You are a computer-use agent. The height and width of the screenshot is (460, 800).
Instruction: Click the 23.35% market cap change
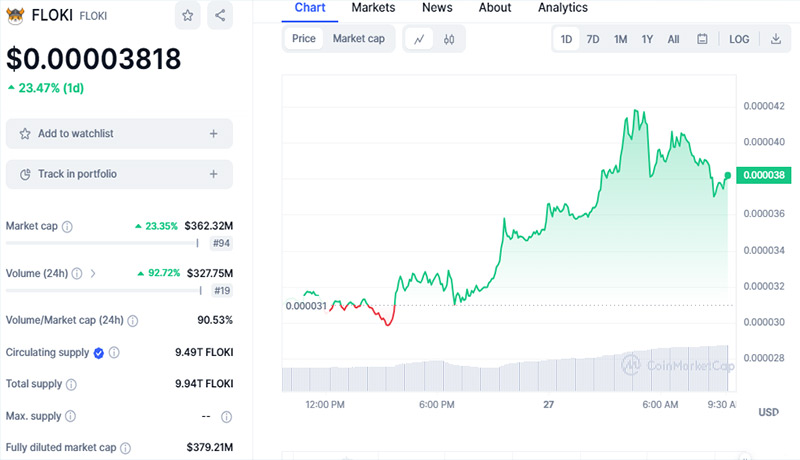point(161,226)
